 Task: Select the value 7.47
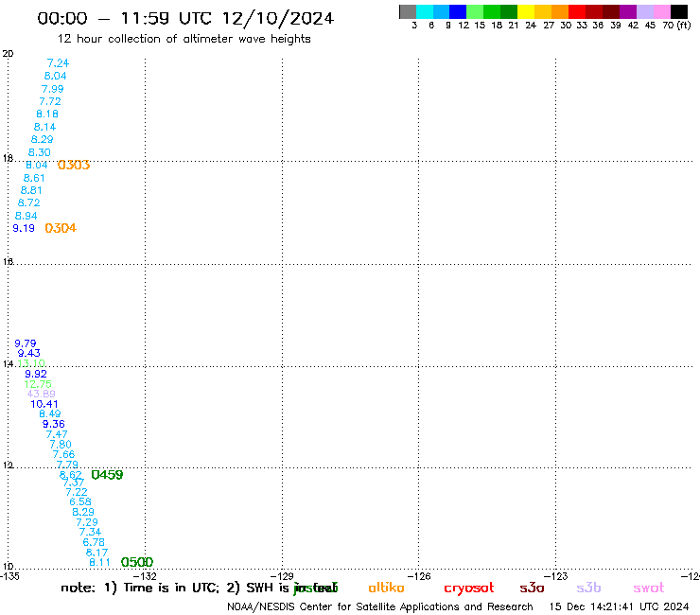pos(57,434)
